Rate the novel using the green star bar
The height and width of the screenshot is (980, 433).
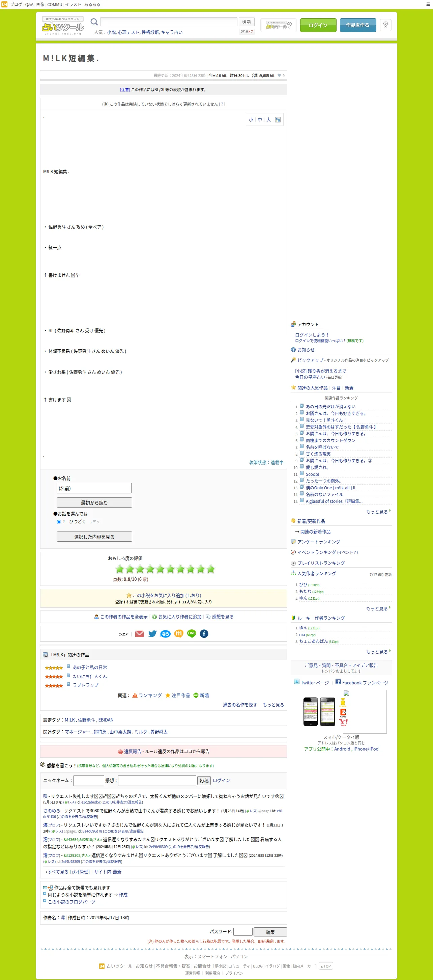tap(165, 569)
